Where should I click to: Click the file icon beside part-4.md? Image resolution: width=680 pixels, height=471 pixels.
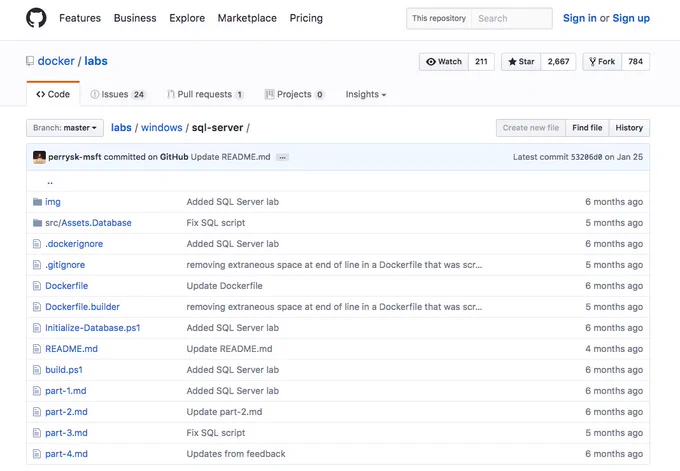37,454
